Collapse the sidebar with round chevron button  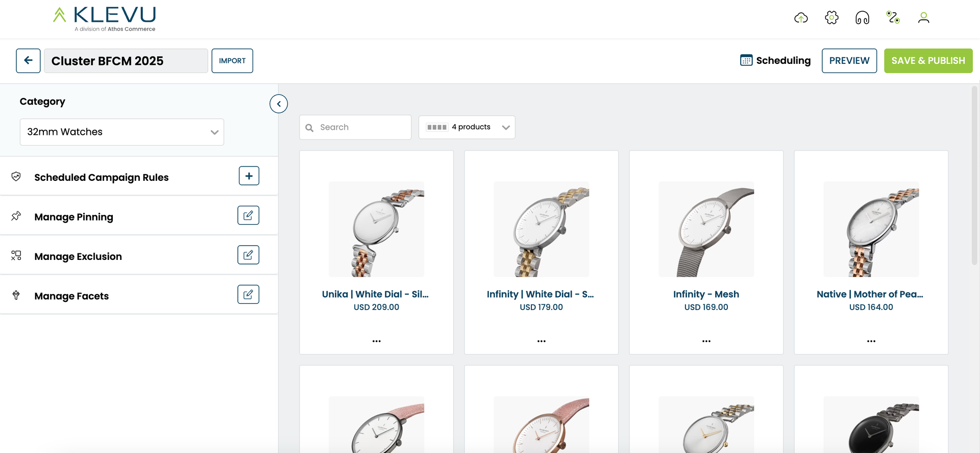pos(279,104)
